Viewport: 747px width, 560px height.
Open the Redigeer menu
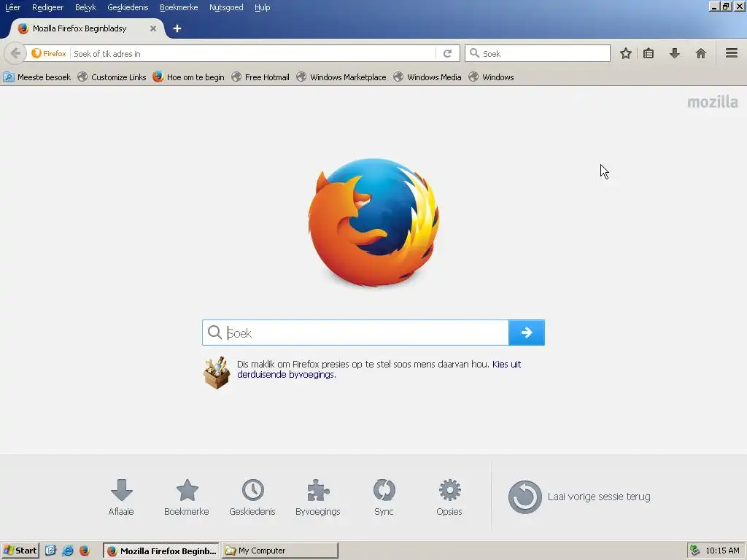click(47, 7)
